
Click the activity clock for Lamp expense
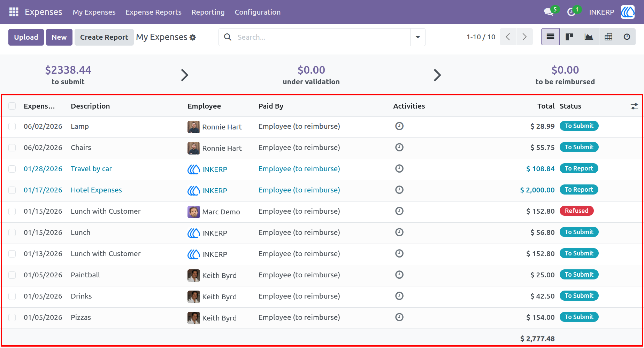coord(399,126)
